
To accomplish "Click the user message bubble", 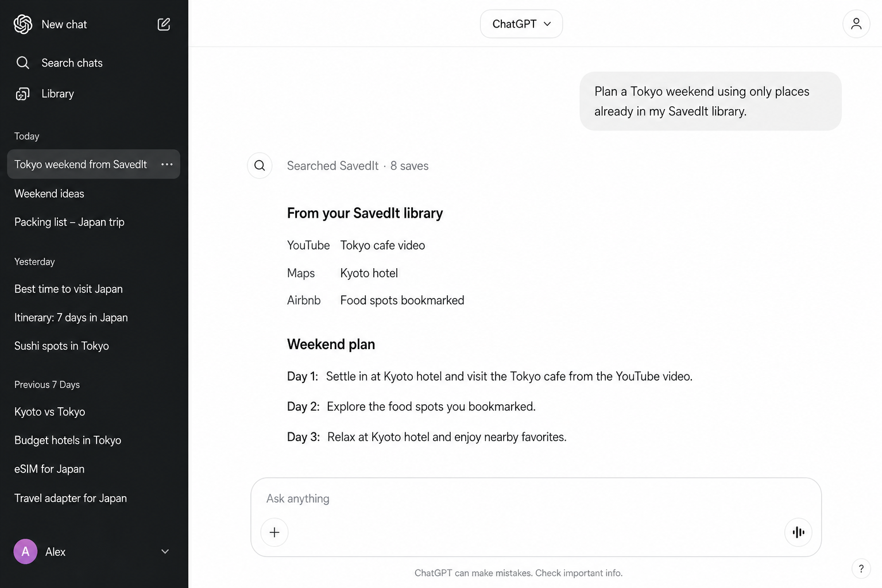I will click(x=710, y=101).
